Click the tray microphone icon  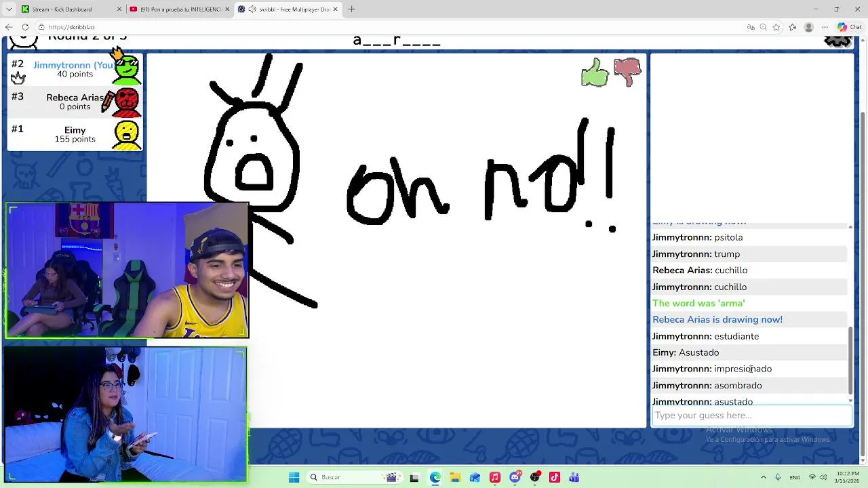[778, 477]
